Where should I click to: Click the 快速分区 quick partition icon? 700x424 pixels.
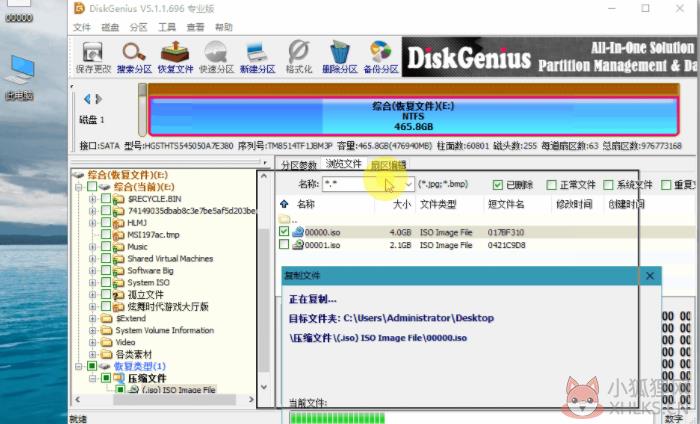216,53
